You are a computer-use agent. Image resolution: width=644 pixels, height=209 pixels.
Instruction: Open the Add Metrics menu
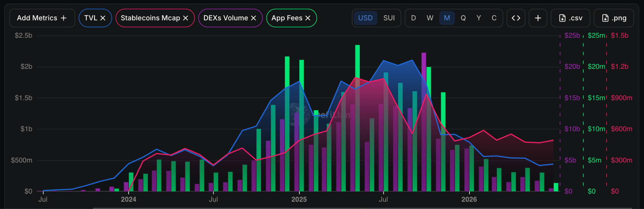click(42, 18)
